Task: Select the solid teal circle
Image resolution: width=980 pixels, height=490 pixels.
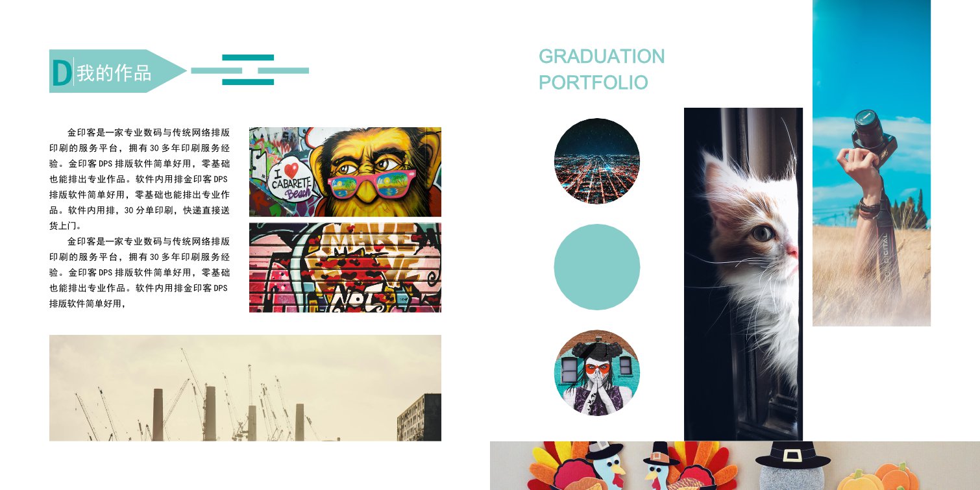Action: pyautogui.click(x=597, y=267)
